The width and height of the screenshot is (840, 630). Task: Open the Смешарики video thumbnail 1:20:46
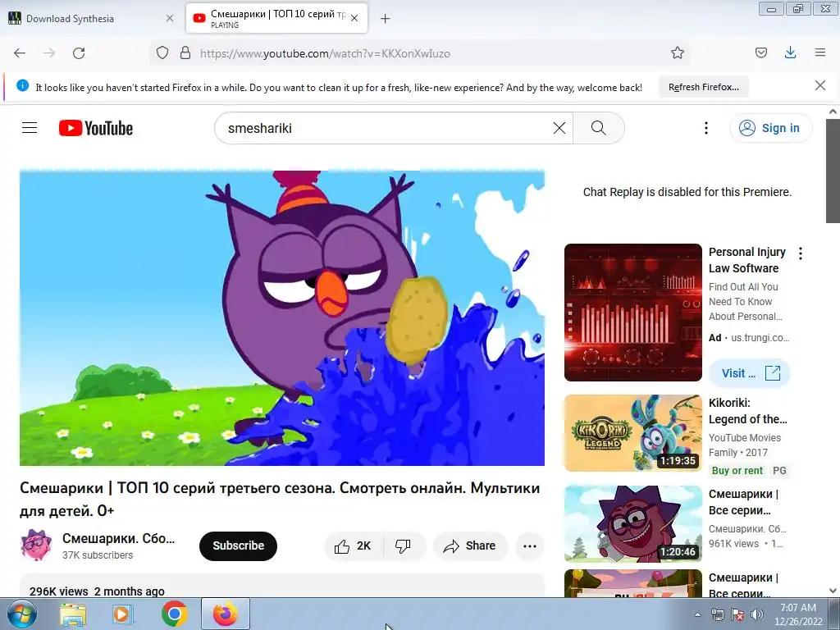click(633, 524)
